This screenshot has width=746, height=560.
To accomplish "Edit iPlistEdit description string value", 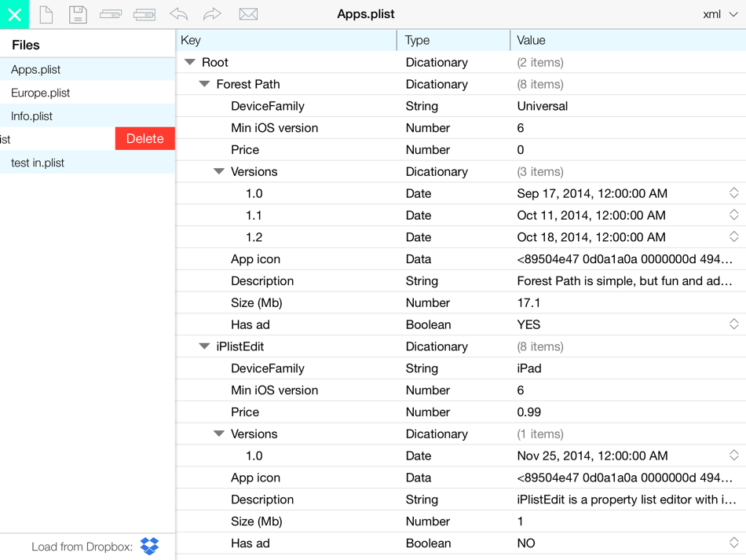I will click(x=626, y=499).
